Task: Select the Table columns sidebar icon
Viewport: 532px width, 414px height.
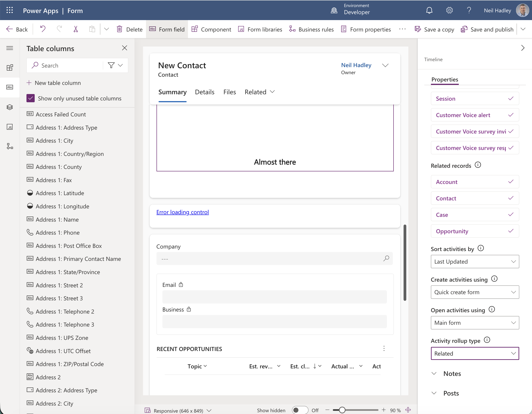Action: point(10,87)
